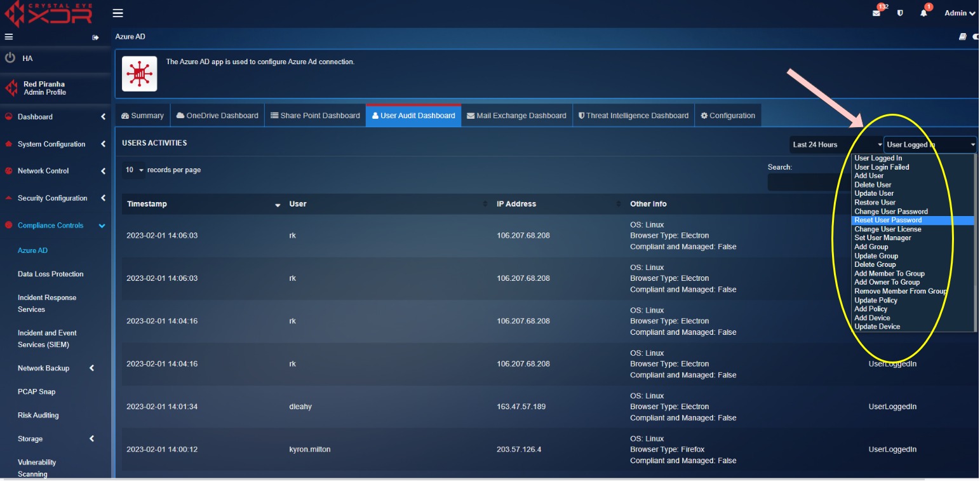The image size is (980, 481).
Task: Open the Configuration tab
Action: 728,116
